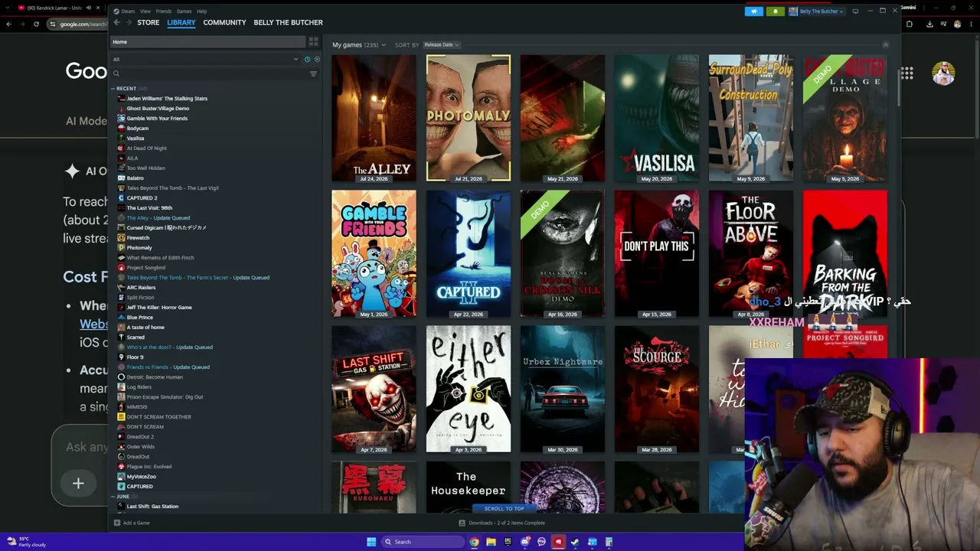Image resolution: width=980 pixels, height=551 pixels.
Task: Open library advanced filter options icon
Action: point(313,73)
